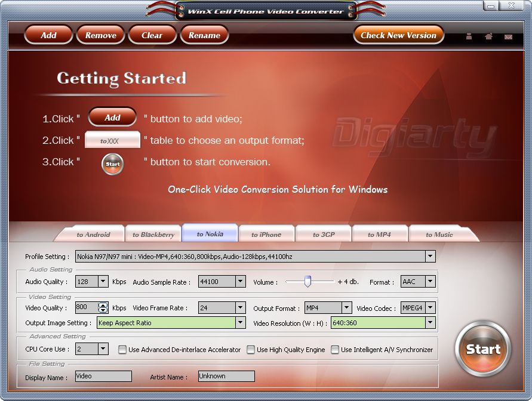Open the CPU Core Use dropdown
The image size is (532, 401).
point(103,349)
